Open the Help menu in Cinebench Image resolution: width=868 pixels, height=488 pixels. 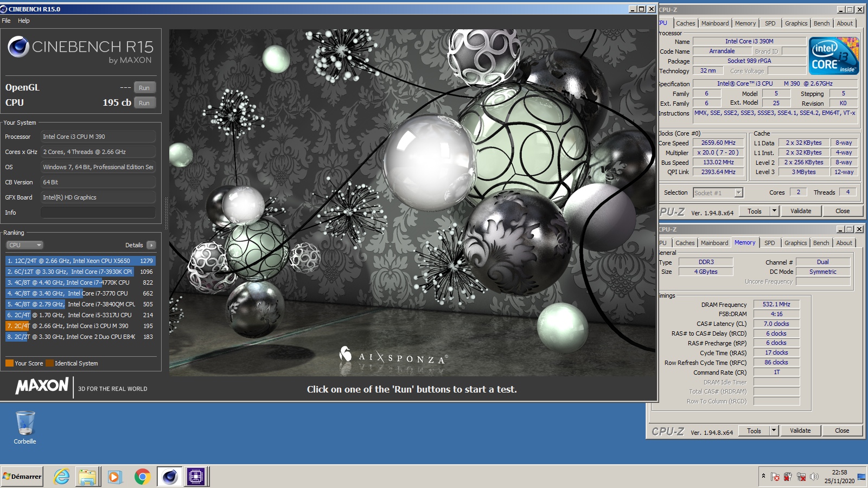point(24,21)
